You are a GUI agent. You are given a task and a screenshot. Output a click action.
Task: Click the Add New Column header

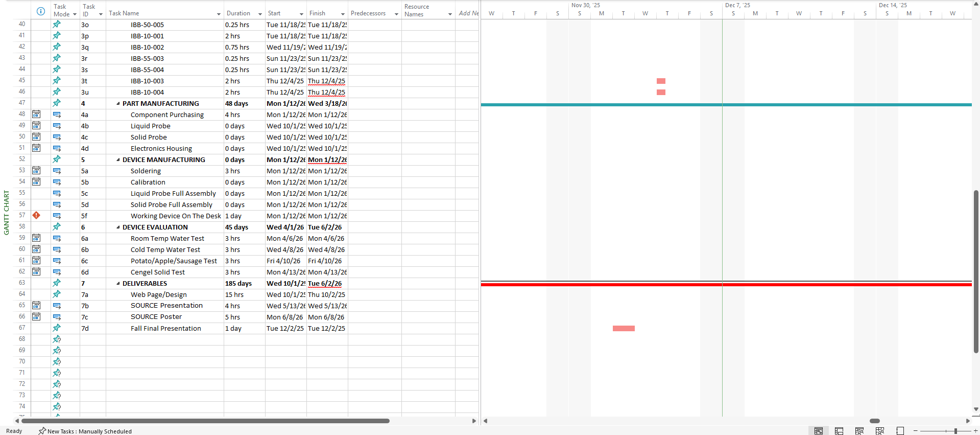click(x=468, y=13)
